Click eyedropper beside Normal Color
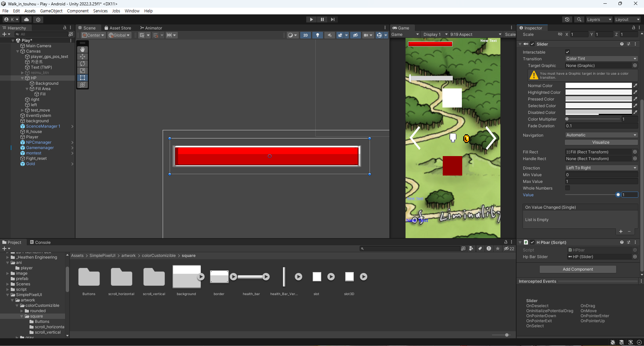Screen dimensions: 644x346 [x=635, y=86]
